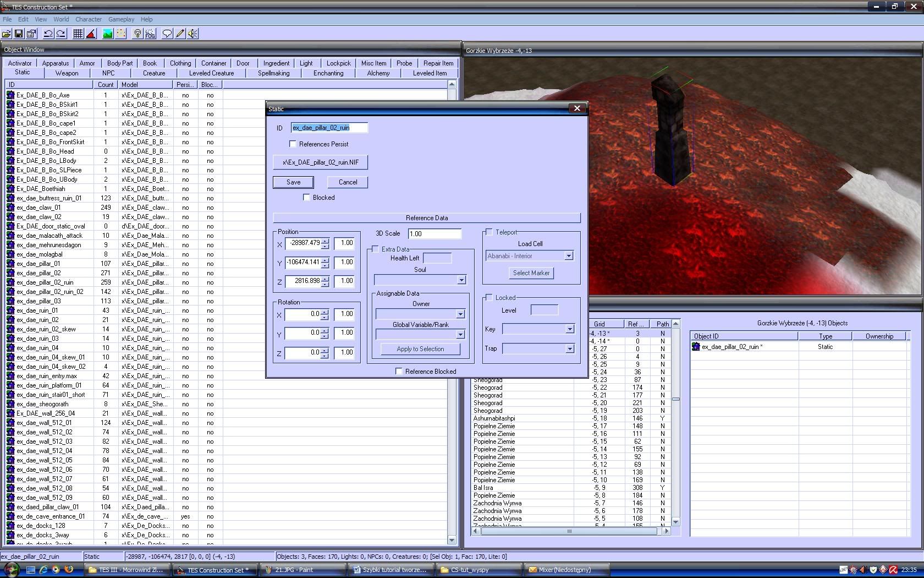
Task: Open the Dialogue speech bubble icon
Action: [167, 34]
